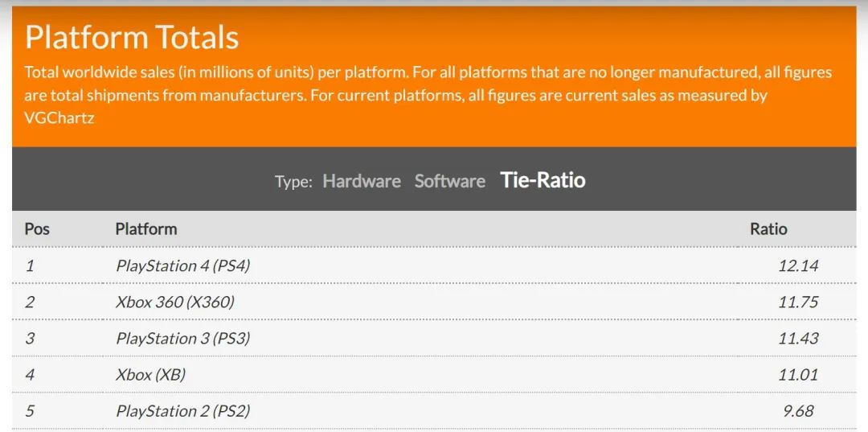Open the PlayStation 3 (PS3) entry
This screenshot has height=432, width=868.
tap(183, 339)
